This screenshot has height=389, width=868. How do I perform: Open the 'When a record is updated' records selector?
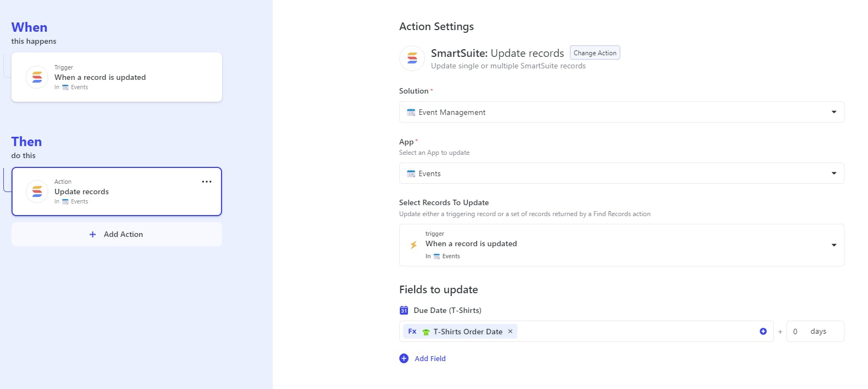621,245
